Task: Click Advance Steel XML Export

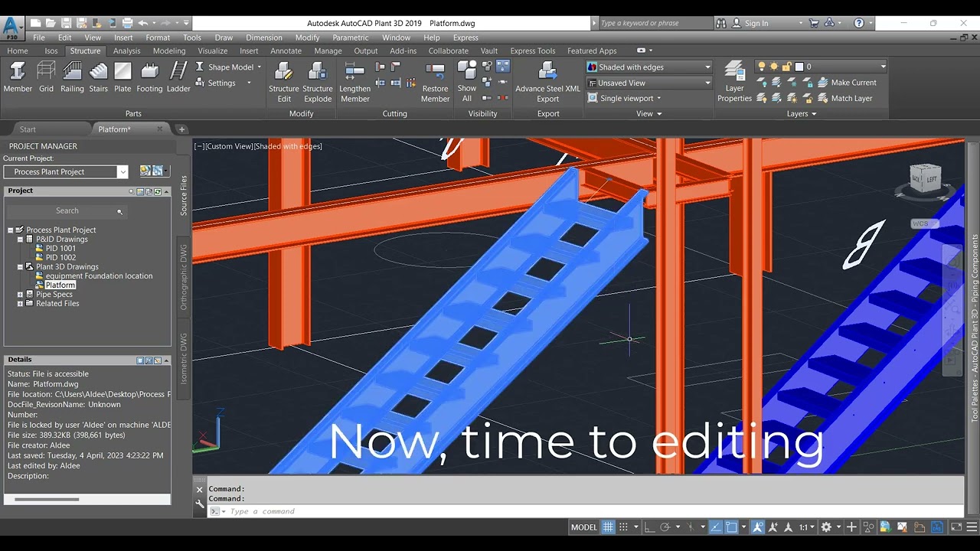Action: (x=547, y=82)
